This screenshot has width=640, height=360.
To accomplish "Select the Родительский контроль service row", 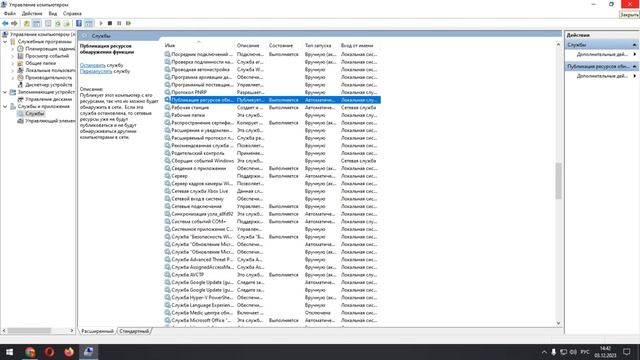I will (272, 153).
